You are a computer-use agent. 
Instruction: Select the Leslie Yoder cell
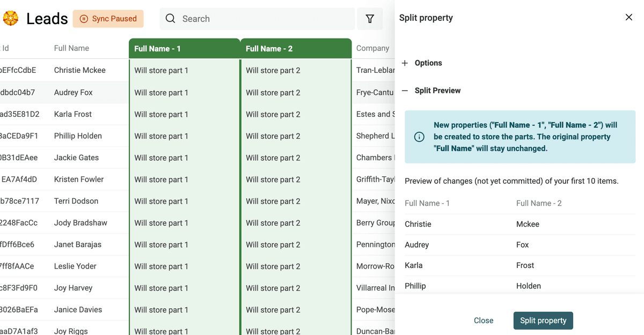pos(75,266)
